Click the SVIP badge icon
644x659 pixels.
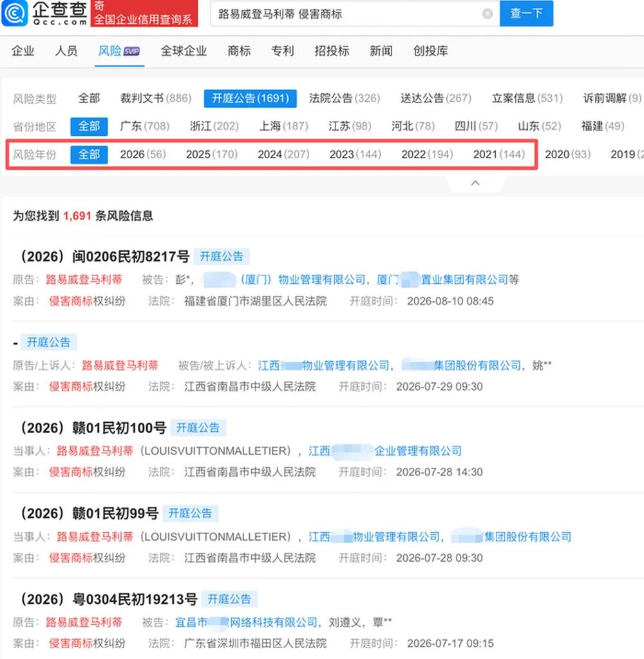coord(131,51)
